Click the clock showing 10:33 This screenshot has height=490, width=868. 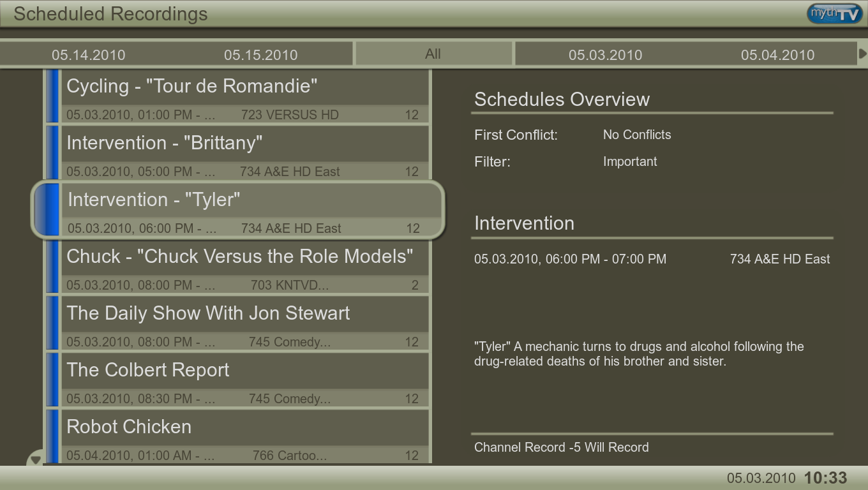point(825,478)
